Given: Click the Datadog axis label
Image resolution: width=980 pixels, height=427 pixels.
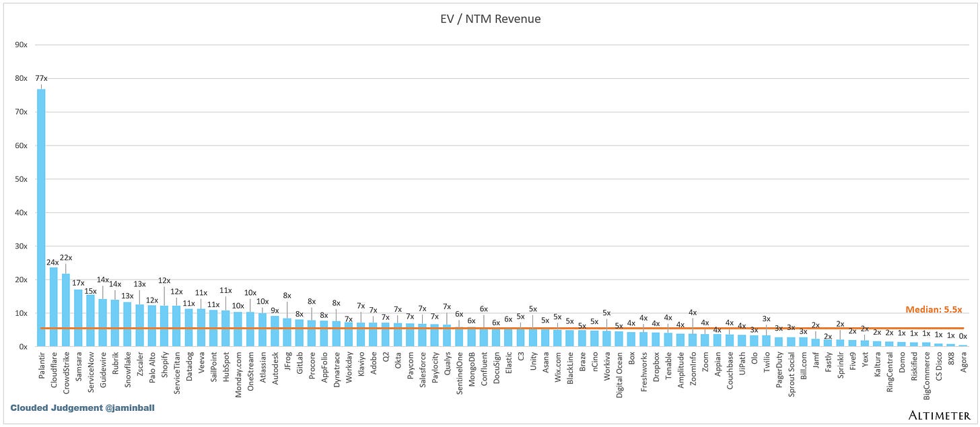Looking at the screenshot, I should click(x=188, y=367).
